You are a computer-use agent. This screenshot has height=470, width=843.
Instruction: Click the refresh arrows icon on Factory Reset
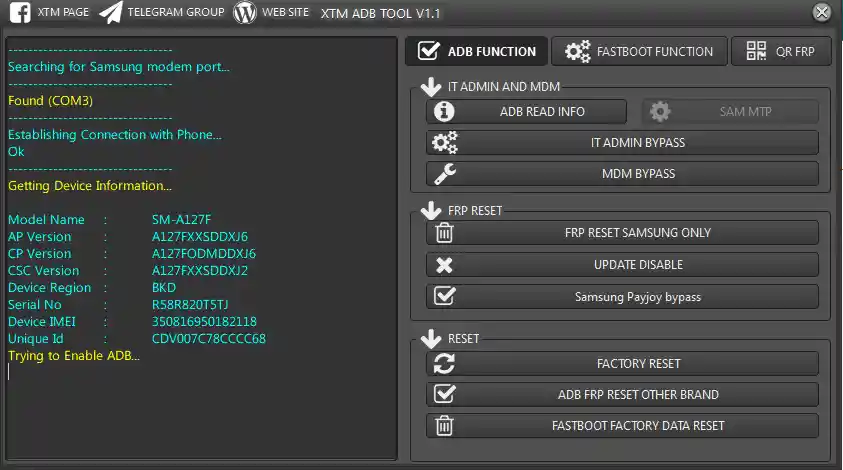pos(445,363)
